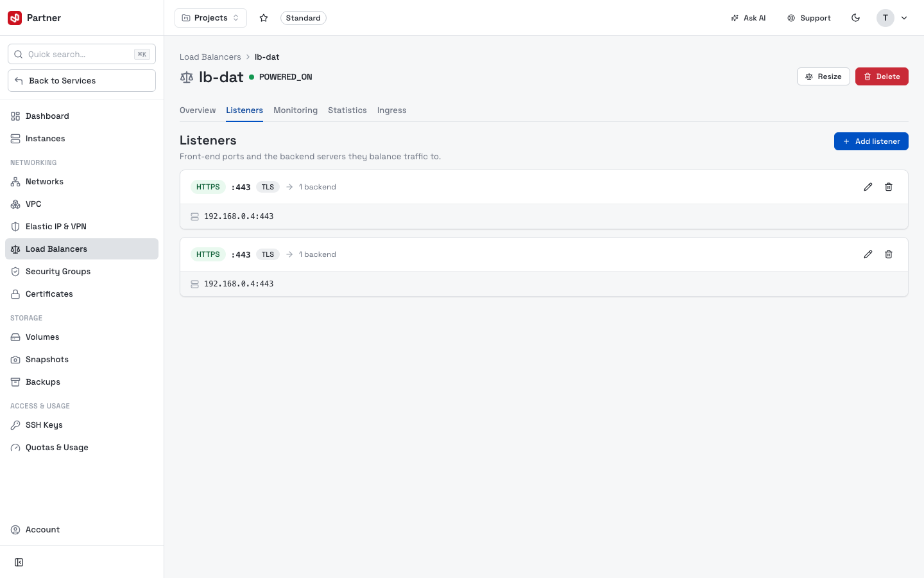Delete the first HTTPS :443 listener
Viewport: 924px width, 578px height.
point(889,187)
